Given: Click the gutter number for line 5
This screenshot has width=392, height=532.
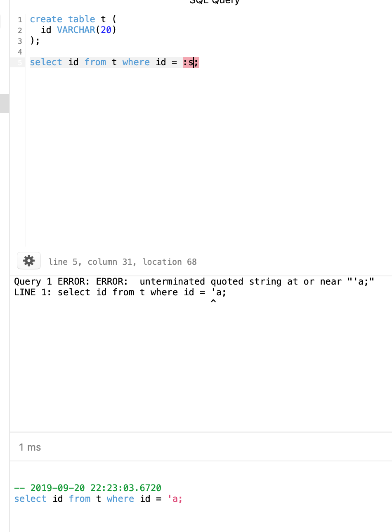Looking at the screenshot, I should coord(19,62).
